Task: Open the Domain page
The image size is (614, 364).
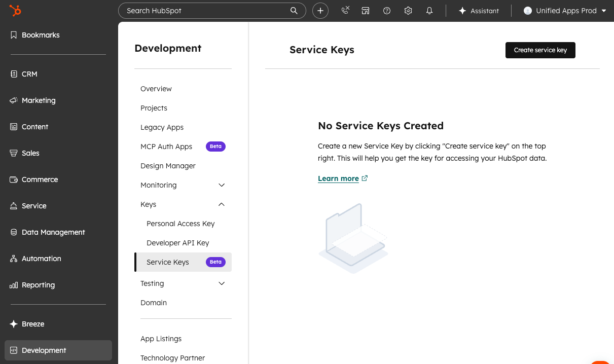Action: click(154, 303)
